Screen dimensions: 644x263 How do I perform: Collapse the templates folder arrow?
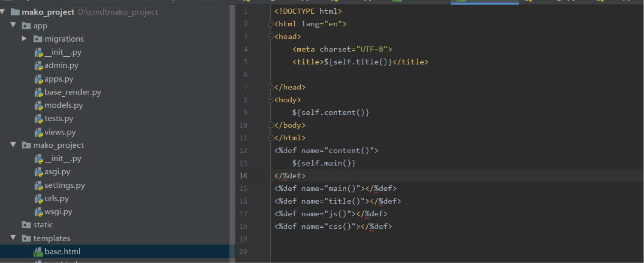click(x=14, y=238)
